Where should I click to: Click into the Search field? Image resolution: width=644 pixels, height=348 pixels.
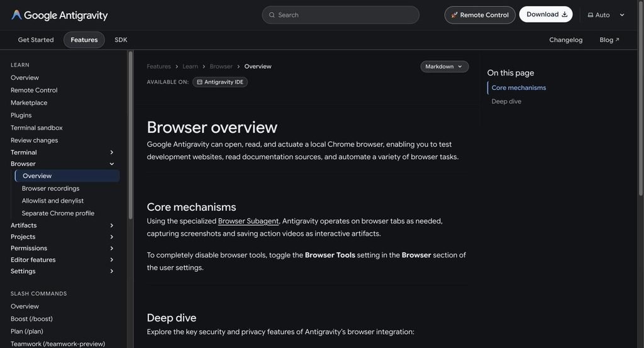coord(340,15)
